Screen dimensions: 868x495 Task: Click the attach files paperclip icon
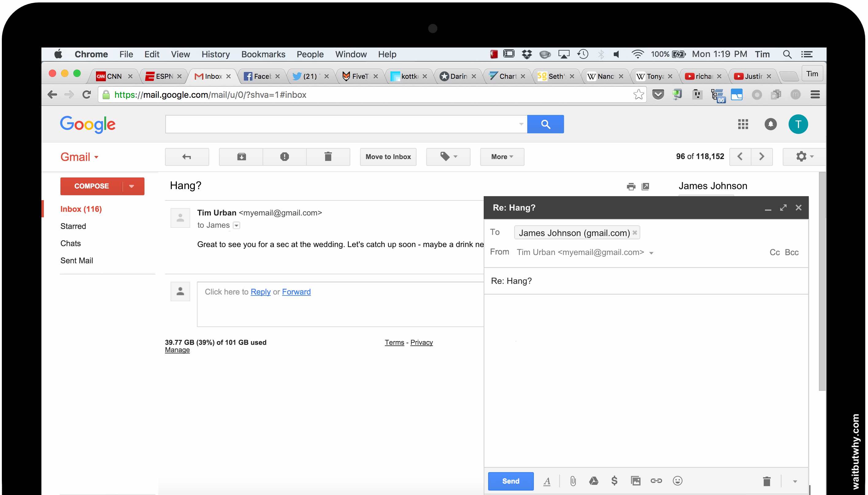(573, 481)
